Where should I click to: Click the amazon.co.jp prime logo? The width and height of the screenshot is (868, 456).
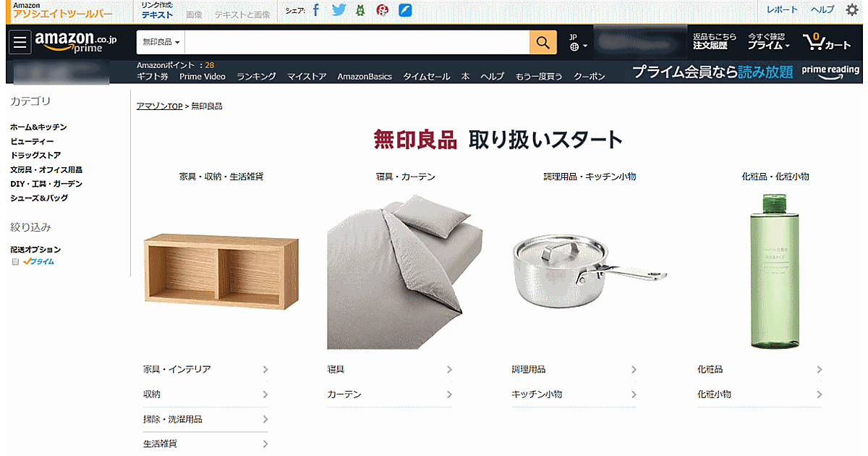click(75, 42)
